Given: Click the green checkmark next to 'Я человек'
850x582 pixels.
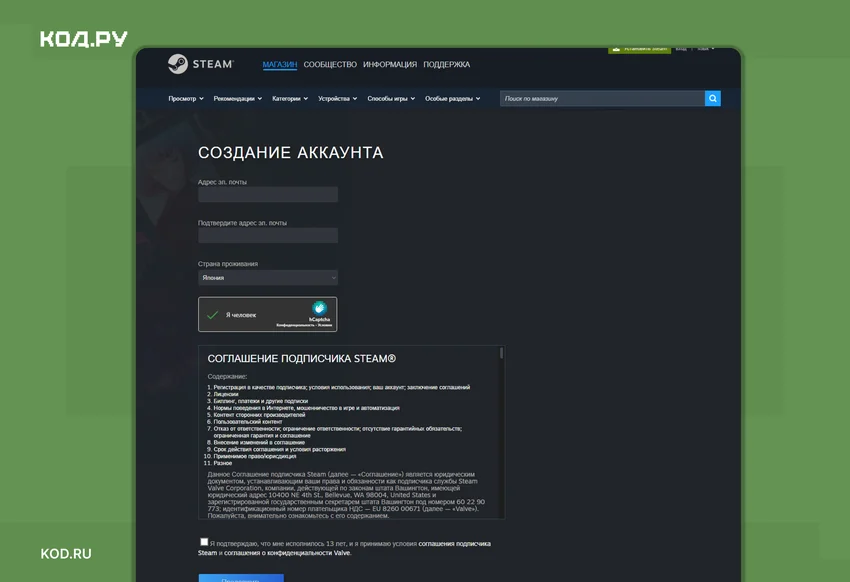Looking at the screenshot, I should coord(212,314).
